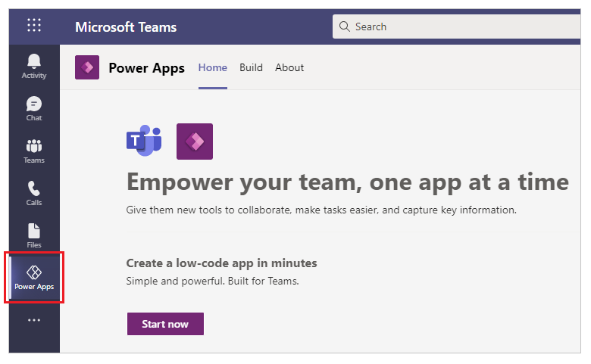Switch to the Build tab

[251, 68]
